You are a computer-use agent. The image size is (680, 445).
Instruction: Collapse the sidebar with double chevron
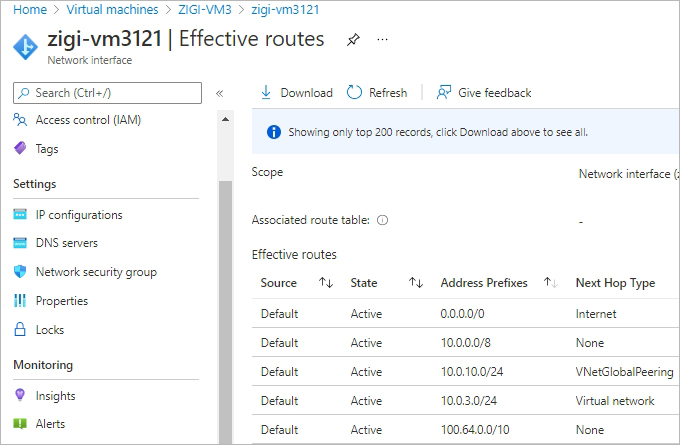219,93
